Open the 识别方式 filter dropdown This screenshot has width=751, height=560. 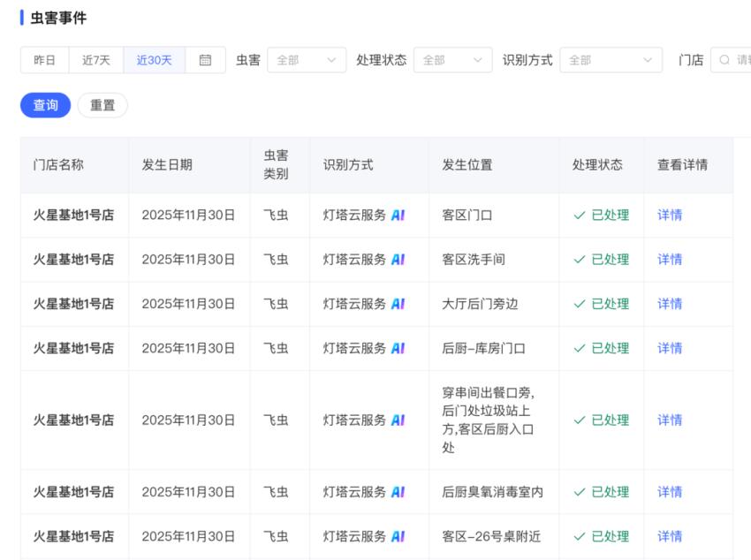(x=611, y=60)
